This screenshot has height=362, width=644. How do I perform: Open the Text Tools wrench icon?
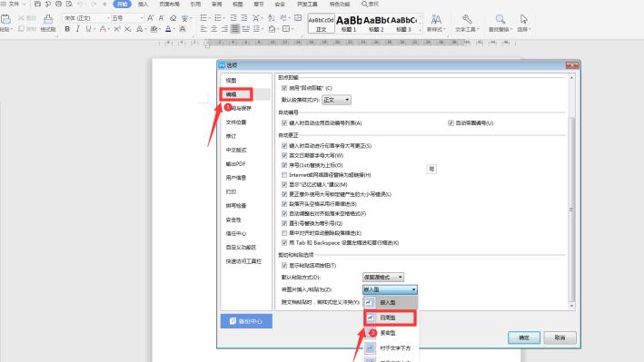click(x=467, y=19)
